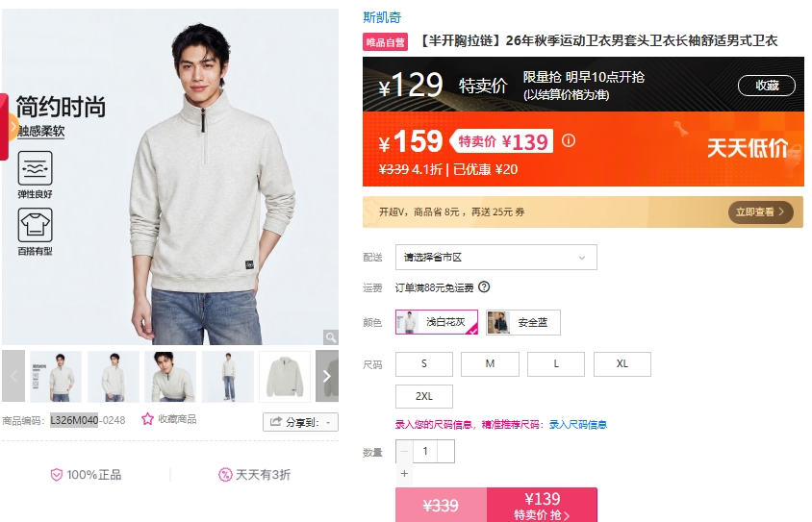812x522 pixels.
Task: Select size S option
Action: point(424,364)
